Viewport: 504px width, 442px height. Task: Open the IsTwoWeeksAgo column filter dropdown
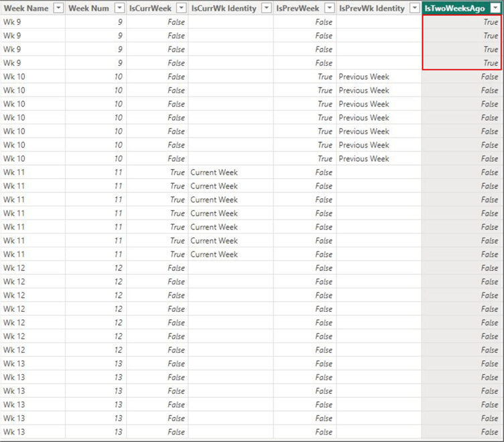(495, 8)
